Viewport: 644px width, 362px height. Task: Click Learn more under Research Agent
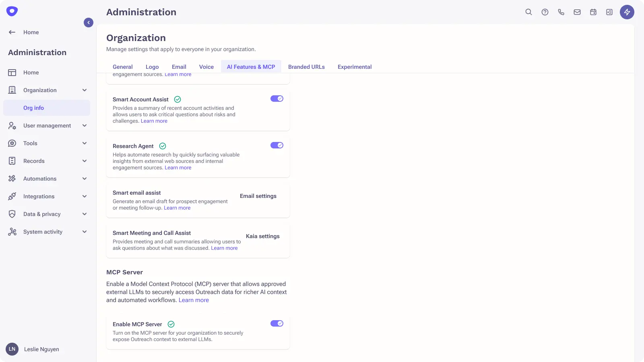178,167
